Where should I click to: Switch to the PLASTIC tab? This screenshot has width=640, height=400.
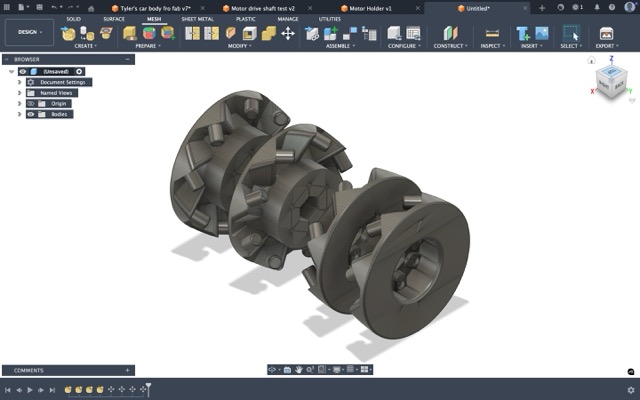pos(245,19)
